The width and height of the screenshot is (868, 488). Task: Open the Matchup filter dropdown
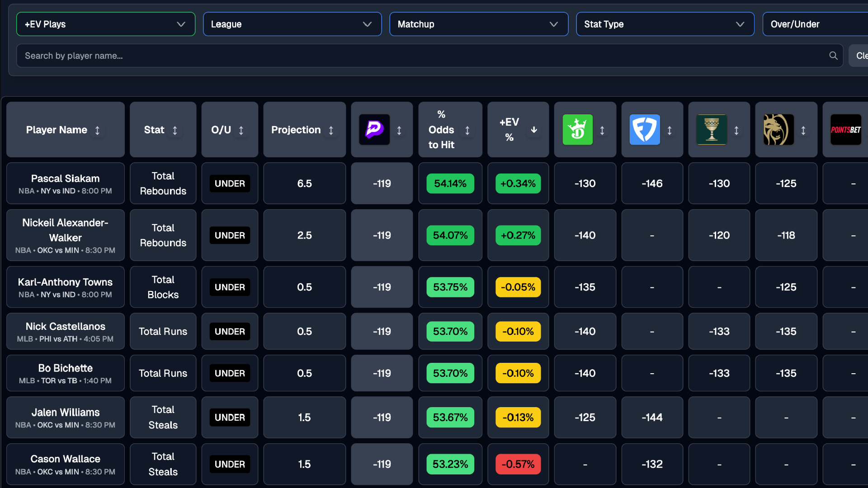(x=479, y=24)
